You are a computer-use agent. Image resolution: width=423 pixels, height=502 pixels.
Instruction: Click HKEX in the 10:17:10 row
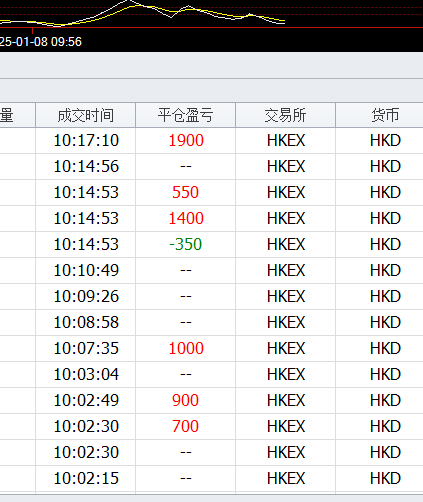tap(286, 140)
